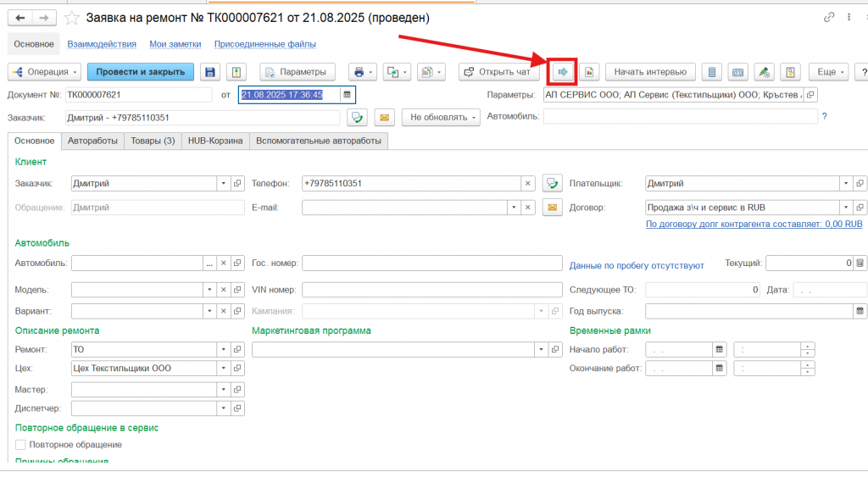This screenshot has width=868, height=477.
Task: Switch to the Авторaботы tab
Action: (92, 141)
